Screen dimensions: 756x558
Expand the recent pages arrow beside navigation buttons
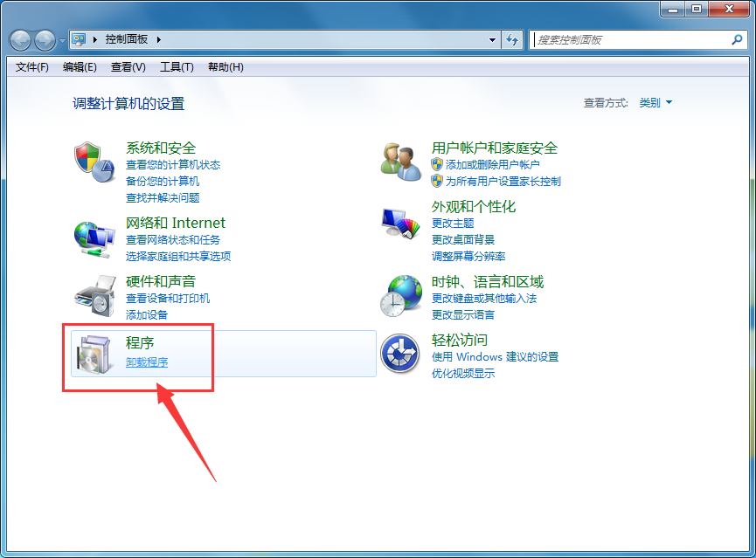62,40
